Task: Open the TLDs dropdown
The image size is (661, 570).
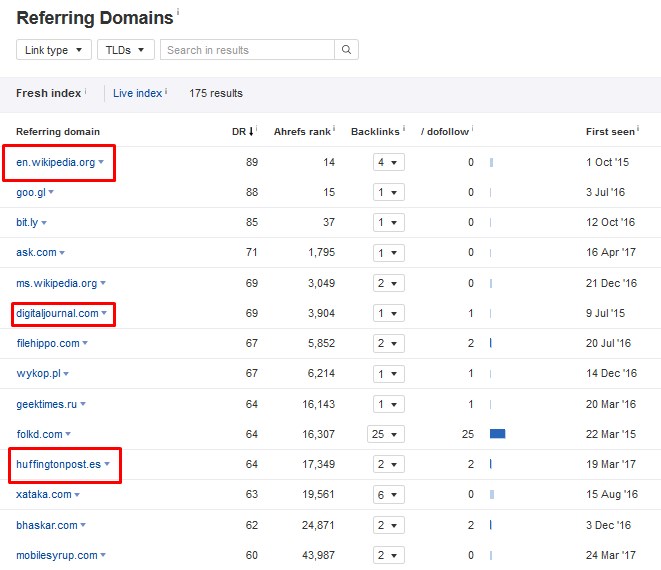Action: coord(126,50)
